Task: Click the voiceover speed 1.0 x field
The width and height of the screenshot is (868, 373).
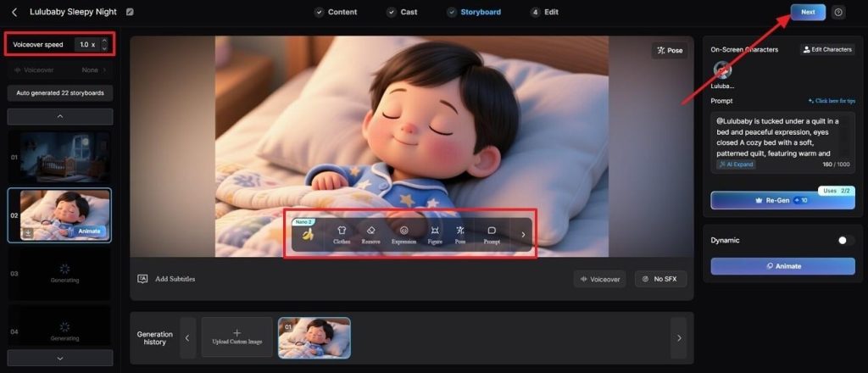Action: click(x=87, y=44)
